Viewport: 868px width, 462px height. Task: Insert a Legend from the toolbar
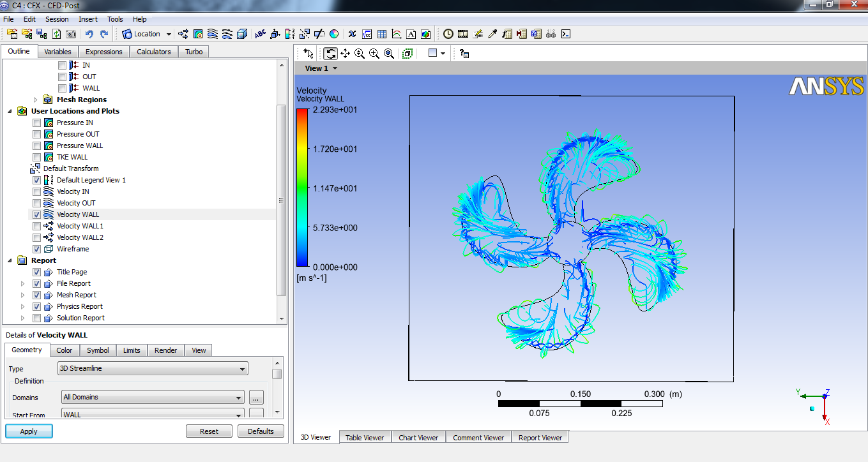(x=290, y=34)
